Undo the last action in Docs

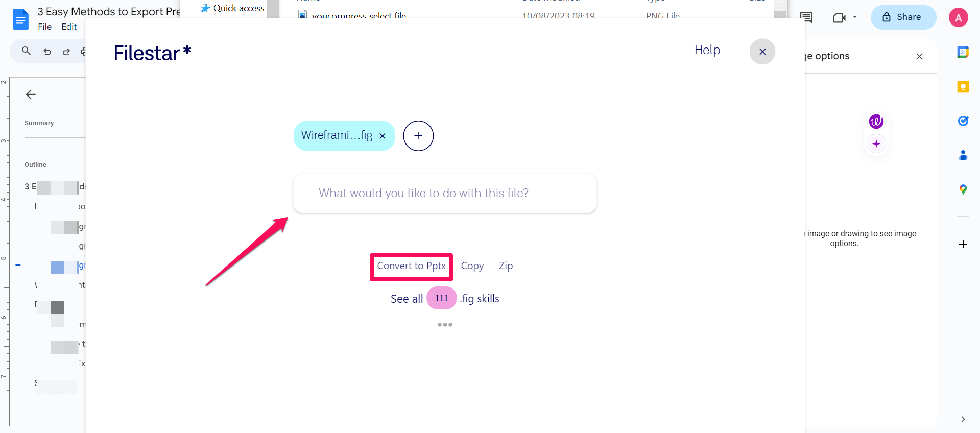(x=47, y=51)
